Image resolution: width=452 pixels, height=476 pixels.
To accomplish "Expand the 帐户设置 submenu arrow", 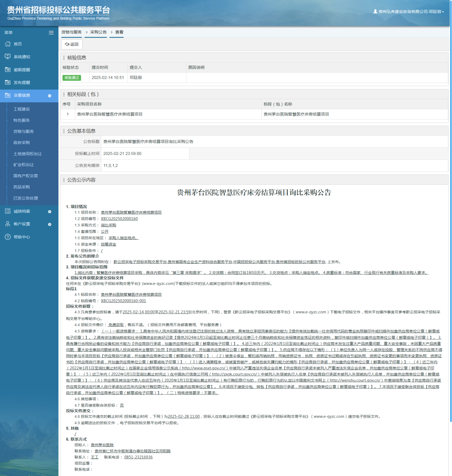I will click(x=50, y=225).
